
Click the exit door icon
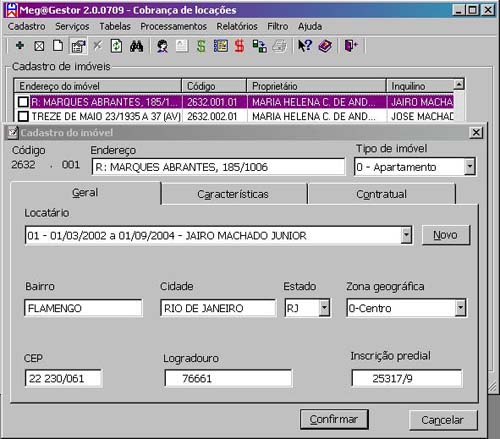click(351, 46)
